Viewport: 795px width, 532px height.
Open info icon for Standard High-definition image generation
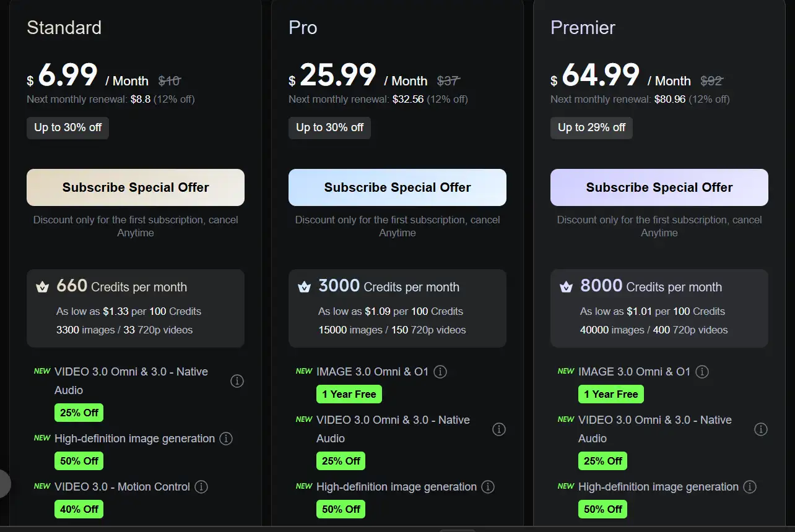click(x=226, y=439)
